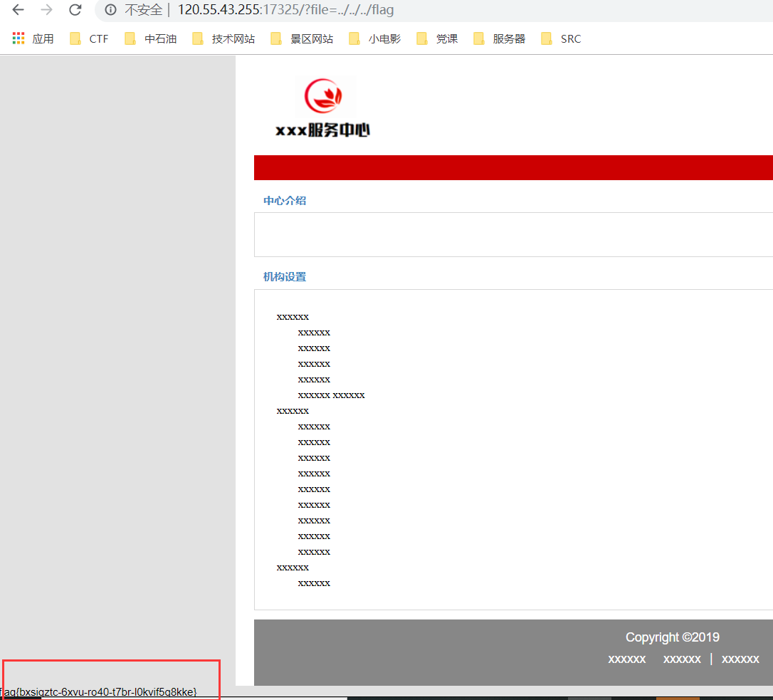Click the flag{bxsigztc...} text at bottom
This screenshot has height=700, width=773.
coord(99,691)
